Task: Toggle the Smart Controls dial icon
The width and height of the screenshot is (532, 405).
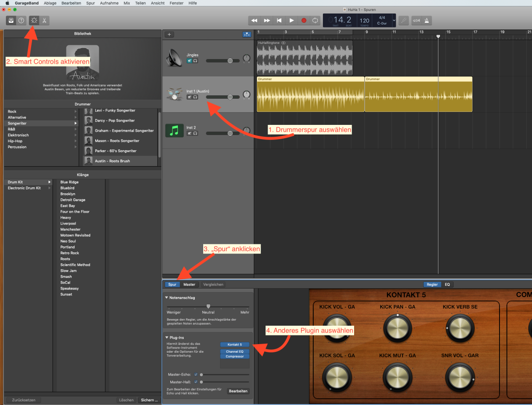Action: (34, 20)
